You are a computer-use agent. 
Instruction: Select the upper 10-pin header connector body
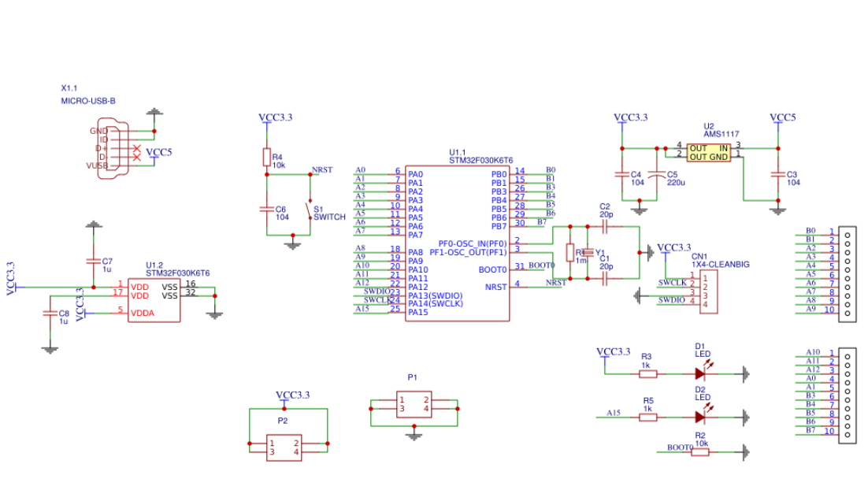coord(848,274)
